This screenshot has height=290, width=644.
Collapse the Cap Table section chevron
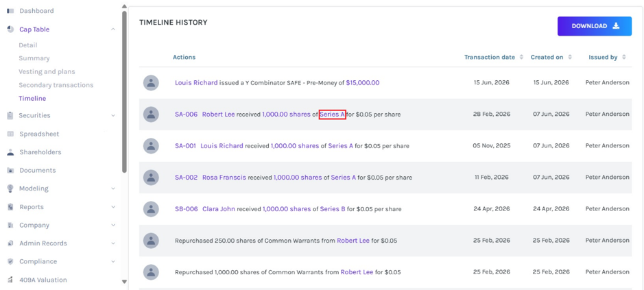(x=113, y=29)
